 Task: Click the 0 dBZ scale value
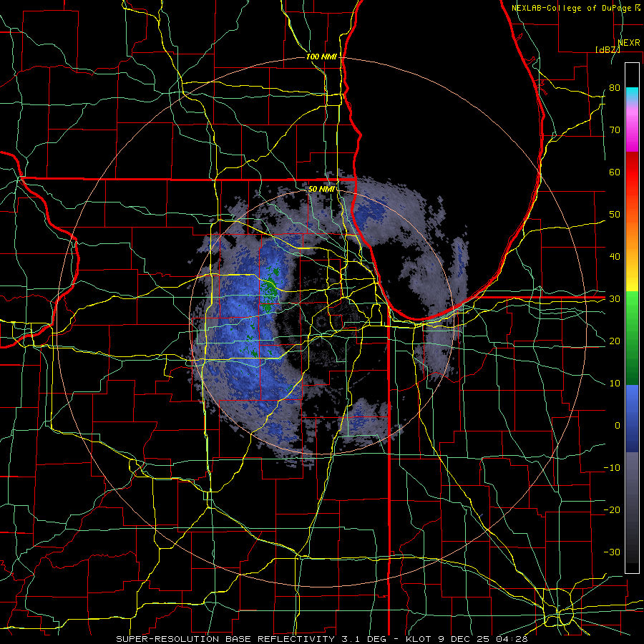click(618, 426)
